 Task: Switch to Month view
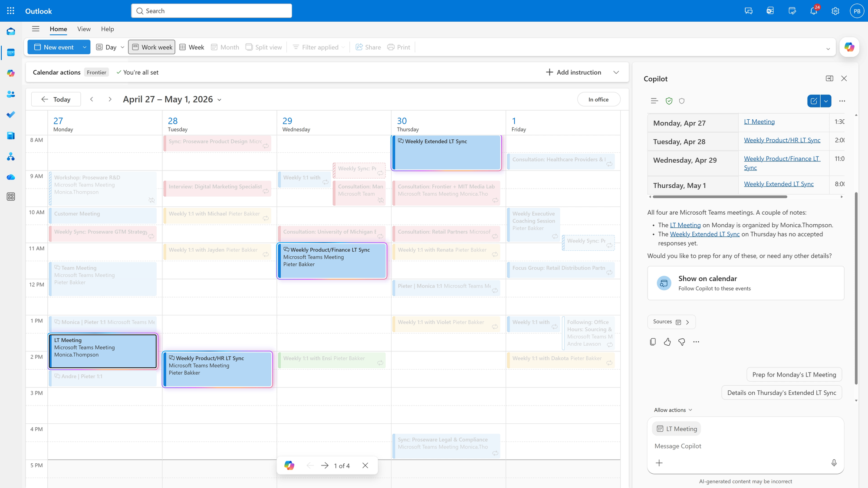pos(225,47)
